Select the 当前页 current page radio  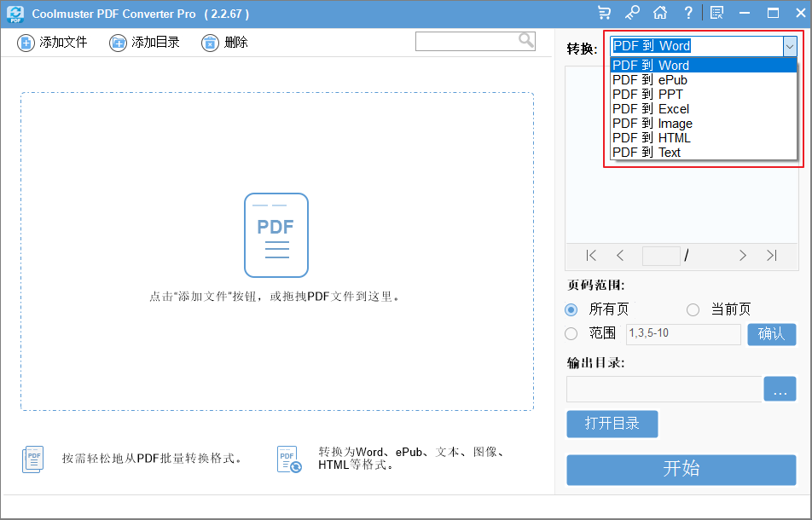(x=693, y=310)
